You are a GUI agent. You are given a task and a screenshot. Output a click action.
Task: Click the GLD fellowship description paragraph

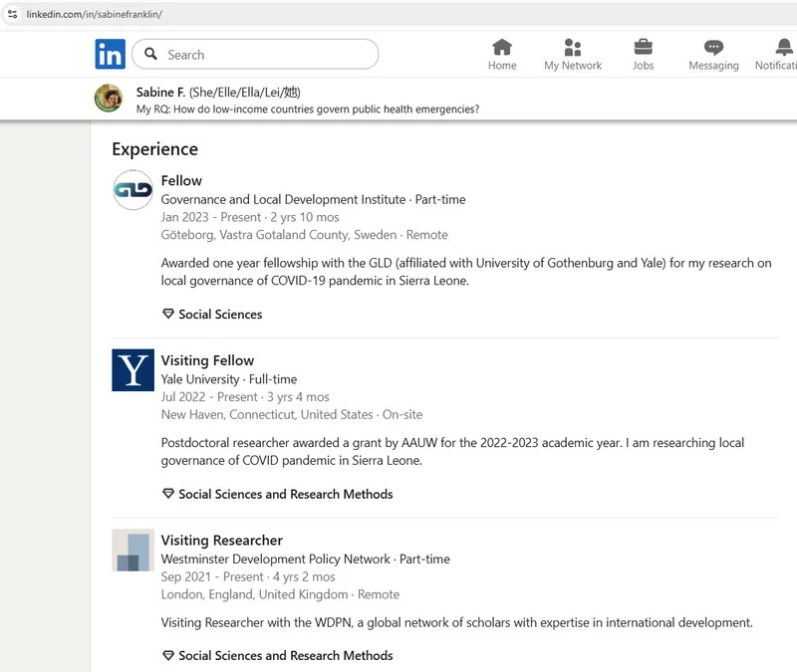(466, 272)
